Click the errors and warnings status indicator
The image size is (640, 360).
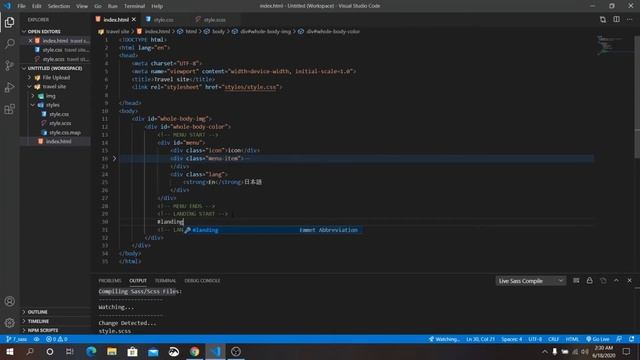[x=57, y=339]
